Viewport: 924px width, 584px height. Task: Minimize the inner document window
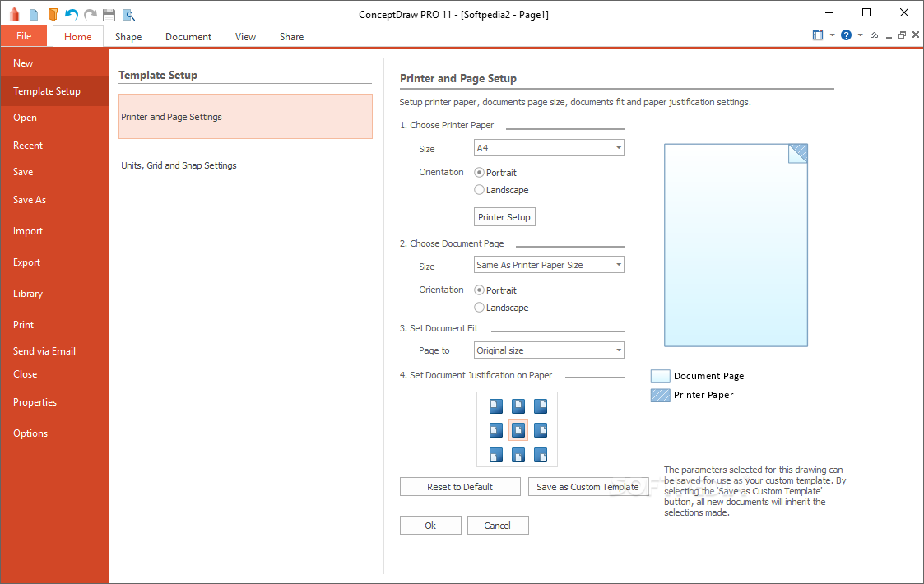(889, 36)
